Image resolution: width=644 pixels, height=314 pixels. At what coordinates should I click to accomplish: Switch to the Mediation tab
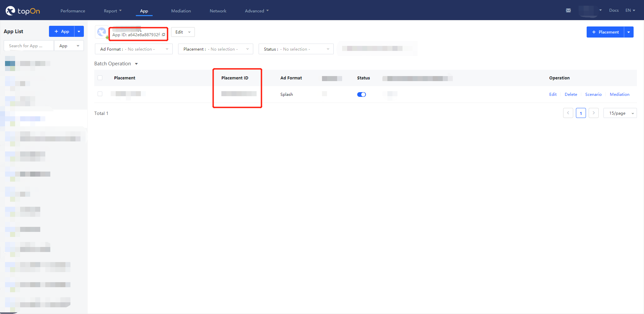coord(181,11)
